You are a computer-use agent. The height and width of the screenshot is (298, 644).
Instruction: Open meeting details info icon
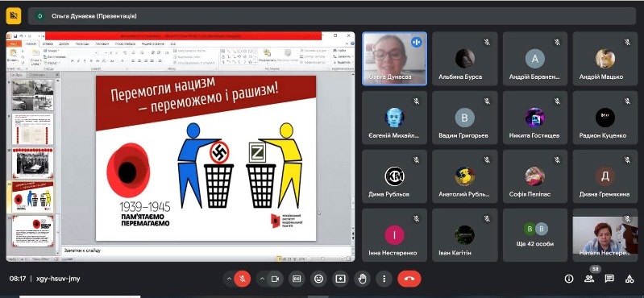569,279
